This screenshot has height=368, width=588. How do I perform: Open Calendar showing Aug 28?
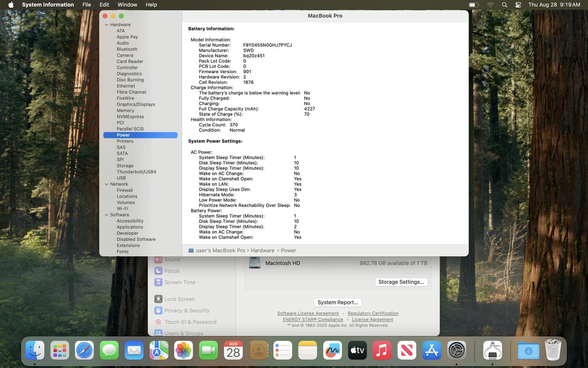[x=233, y=350]
